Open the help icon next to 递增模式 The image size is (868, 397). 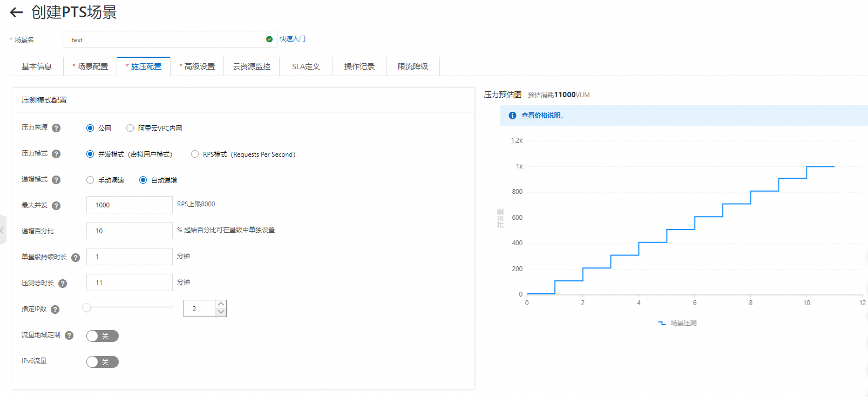tap(56, 180)
